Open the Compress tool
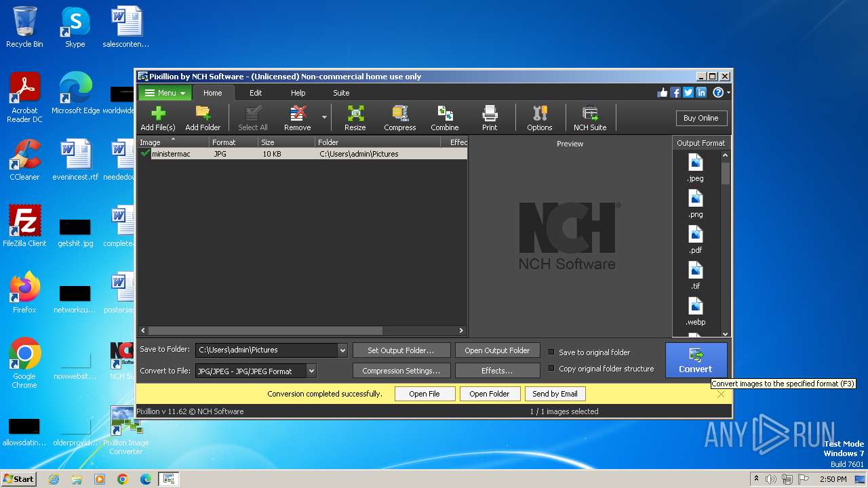Viewport: 868px width, 488px height. coord(400,118)
